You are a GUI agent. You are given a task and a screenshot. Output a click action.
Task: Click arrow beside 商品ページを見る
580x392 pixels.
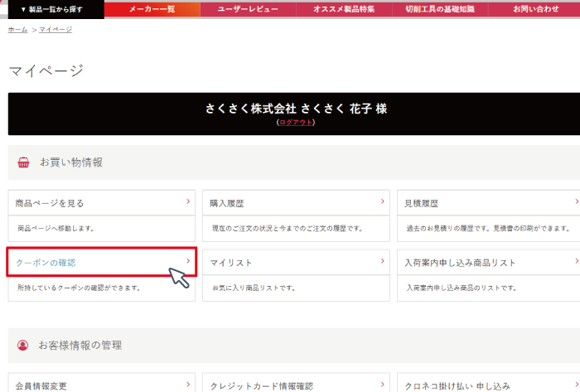pyautogui.click(x=188, y=201)
